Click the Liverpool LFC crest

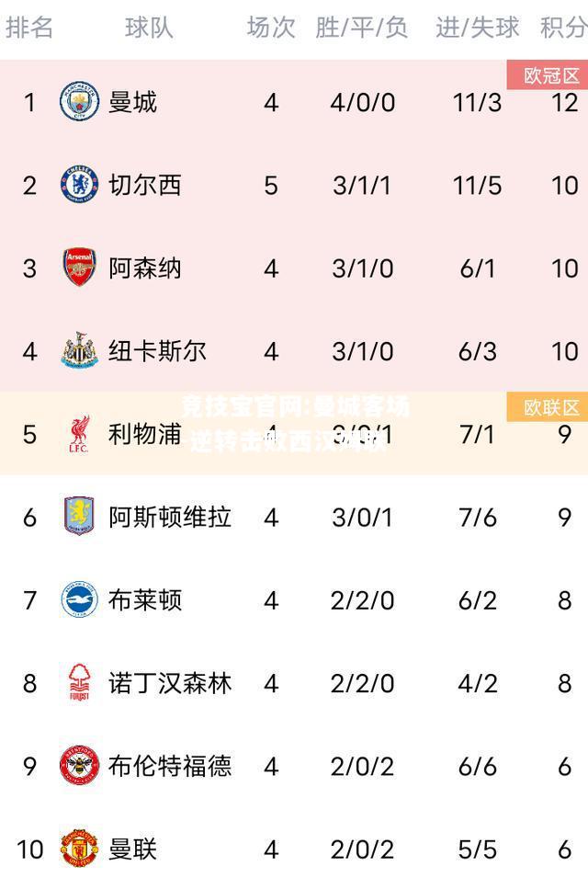click(79, 434)
